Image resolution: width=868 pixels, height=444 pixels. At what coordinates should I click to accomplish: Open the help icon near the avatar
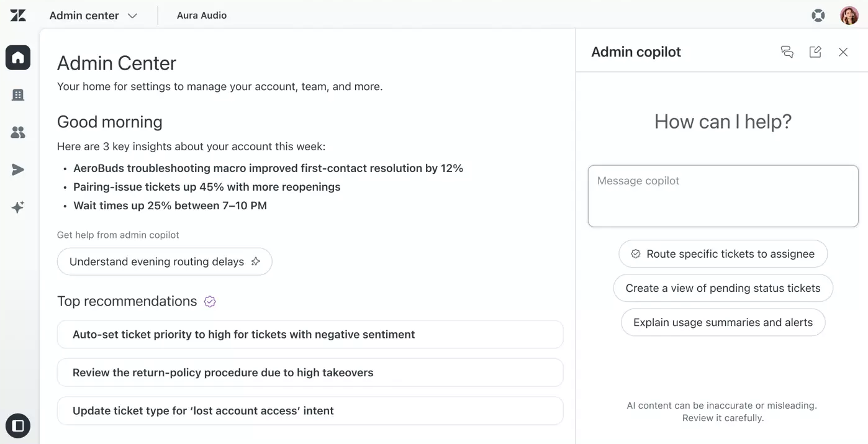pyautogui.click(x=818, y=15)
